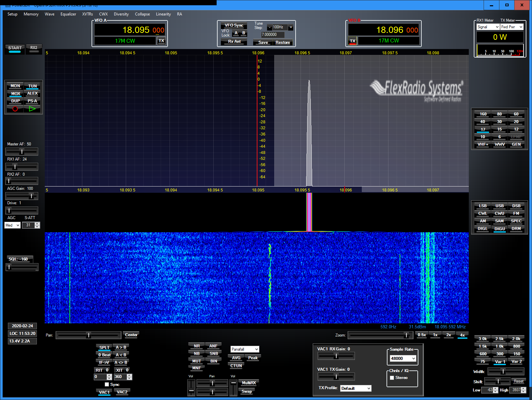Toggle the CTUN button
The height and width of the screenshot is (400, 532).
pyautogui.click(x=236, y=366)
